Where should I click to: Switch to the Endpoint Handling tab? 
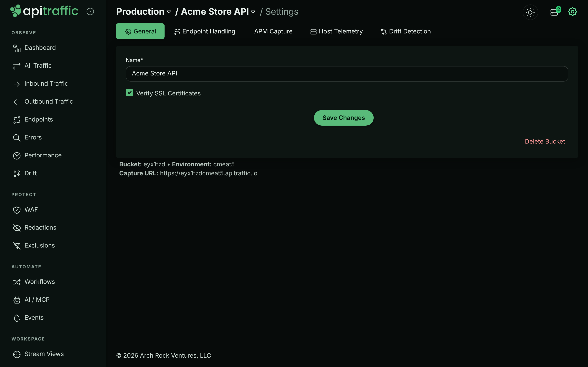[205, 31]
